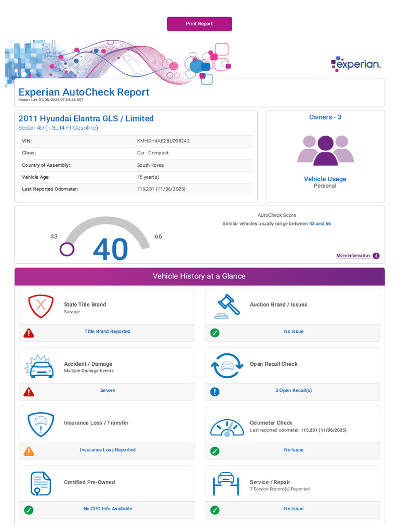This screenshot has height=532, width=399.
Task: Open the Severe damage link
Action: [x=108, y=391]
